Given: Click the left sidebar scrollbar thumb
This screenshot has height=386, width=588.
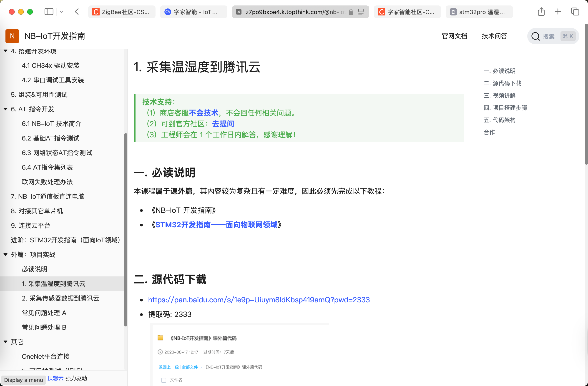Looking at the screenshot, I should [126, 230].
